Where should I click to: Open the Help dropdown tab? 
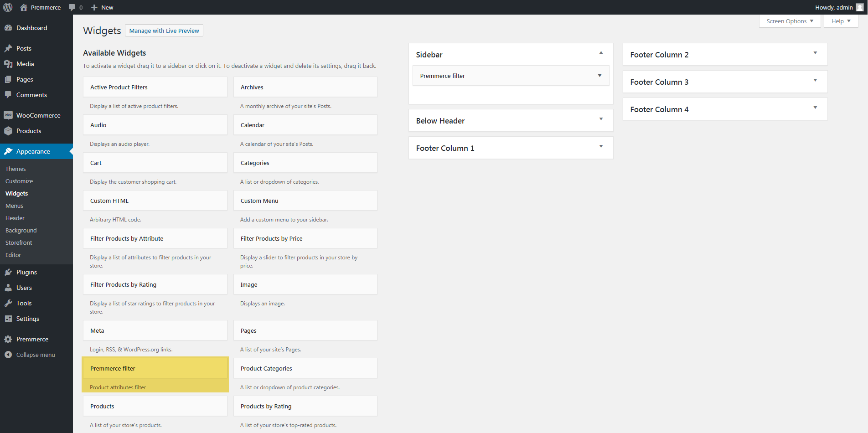point(841,21)
